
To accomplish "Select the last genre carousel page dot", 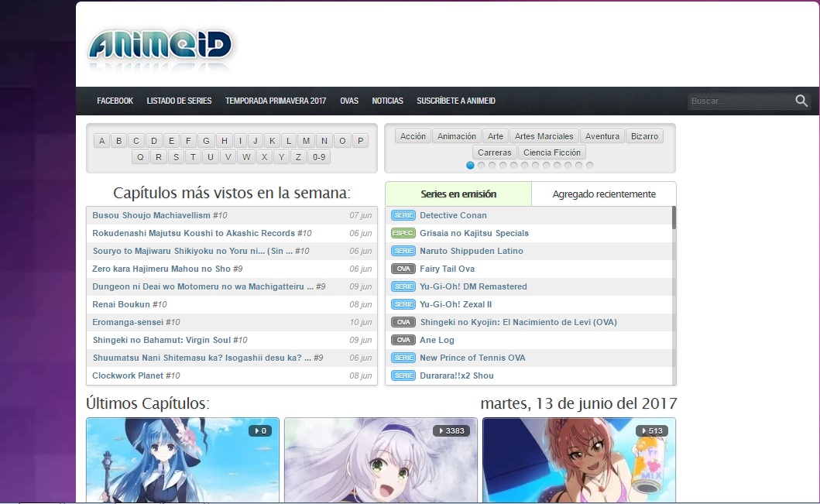I will click(589, 165).
